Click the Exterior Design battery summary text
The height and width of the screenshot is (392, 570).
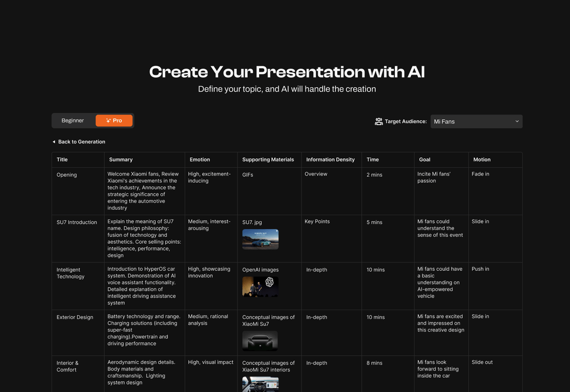(x=144, y=330)
